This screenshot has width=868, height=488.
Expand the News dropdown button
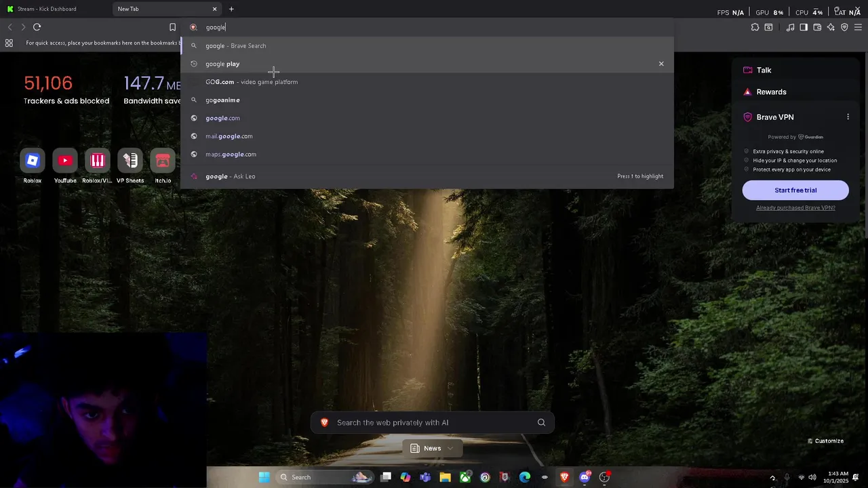point(432,448)
